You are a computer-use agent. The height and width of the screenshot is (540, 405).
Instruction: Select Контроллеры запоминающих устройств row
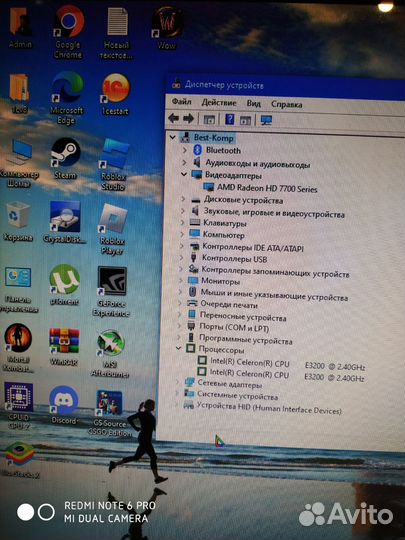269,271
